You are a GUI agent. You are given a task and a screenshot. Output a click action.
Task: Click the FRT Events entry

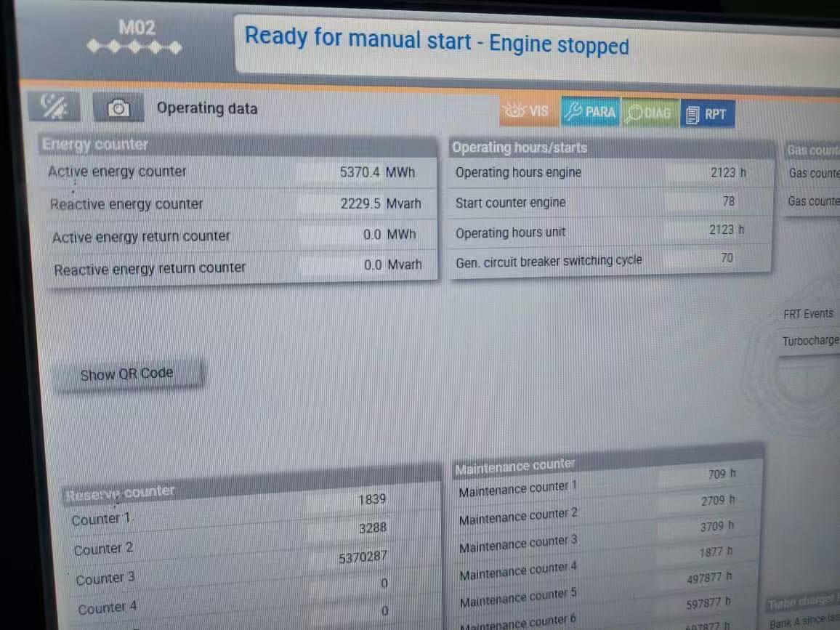tap(808, 314)
